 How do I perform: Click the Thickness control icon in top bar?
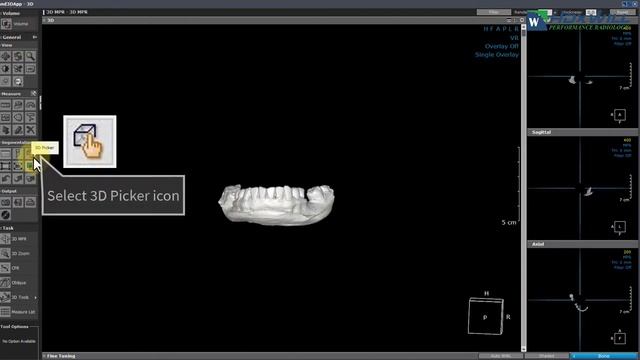point(591,12)
